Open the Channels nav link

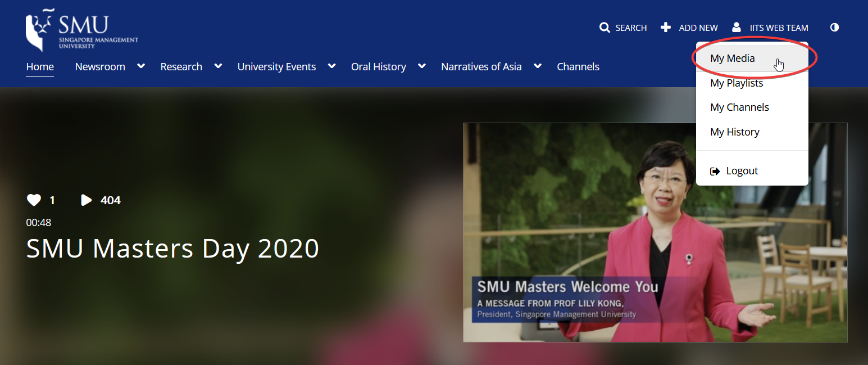pyautogui.click(x=578, y=66)
